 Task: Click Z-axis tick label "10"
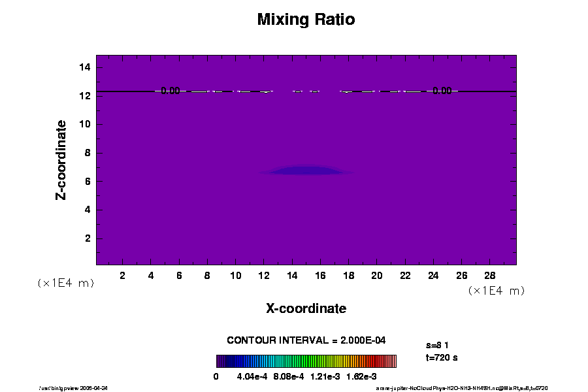point(85,124)
